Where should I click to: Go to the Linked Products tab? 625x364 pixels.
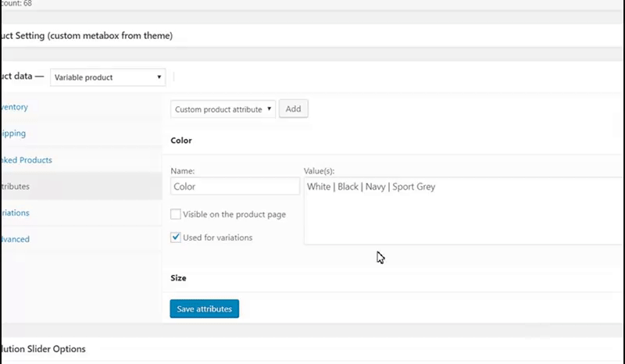coord(26,159)
